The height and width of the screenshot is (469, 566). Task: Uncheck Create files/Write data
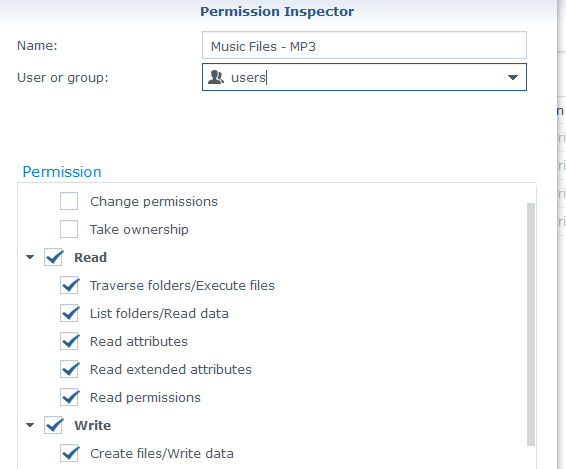69,453
